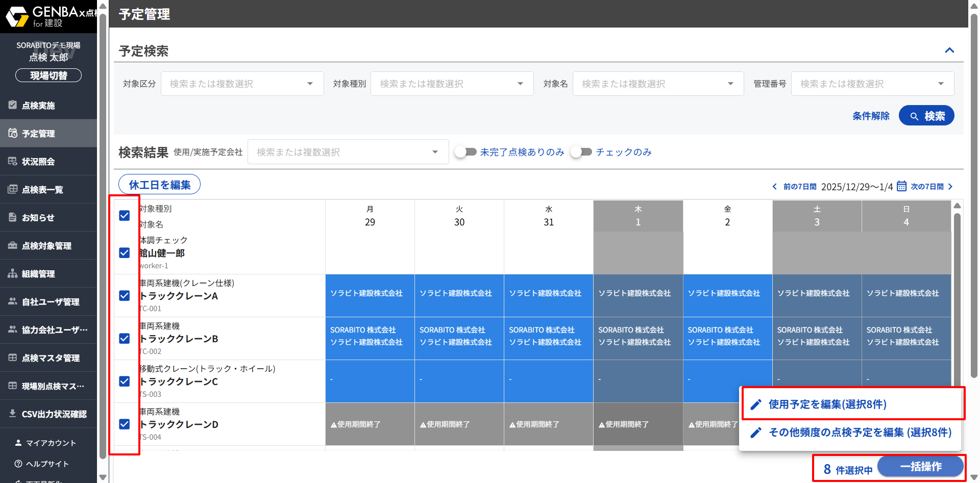Viewport: 980px width, 483px height.
Task: Collapse the 予定検索 section chevron
Action: click(x=949, y=50)
